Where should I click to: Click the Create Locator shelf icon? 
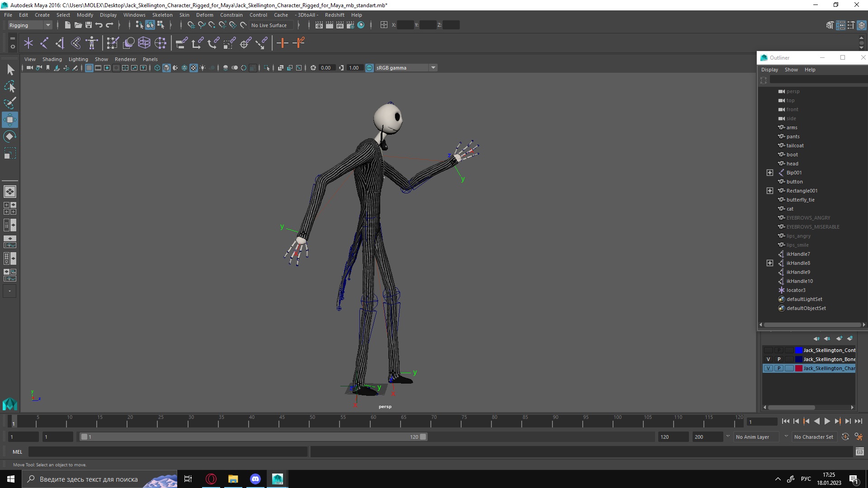(x=28, y=43)
